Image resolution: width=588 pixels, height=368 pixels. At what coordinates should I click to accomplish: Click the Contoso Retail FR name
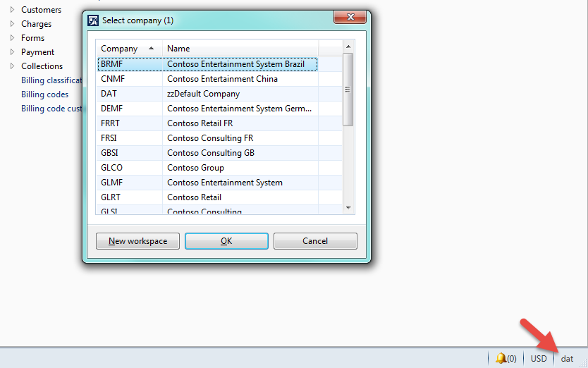[x=200, y=123]
